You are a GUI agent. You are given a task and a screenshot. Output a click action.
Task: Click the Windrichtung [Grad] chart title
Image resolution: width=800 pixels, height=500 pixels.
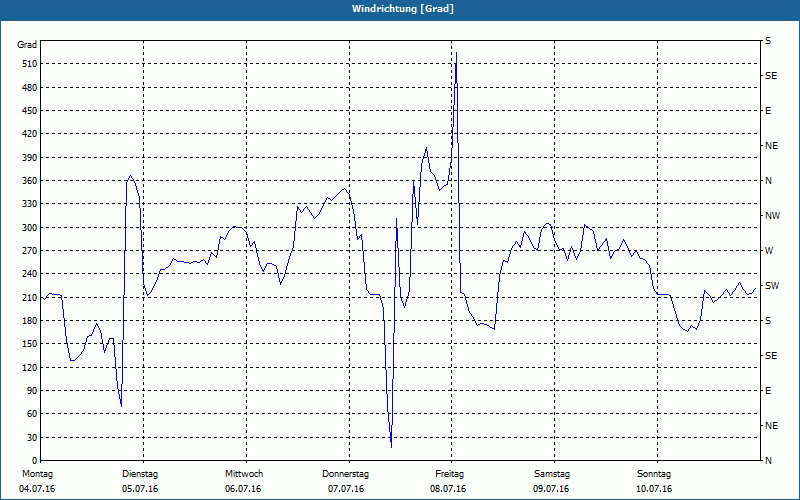point(403,9)
